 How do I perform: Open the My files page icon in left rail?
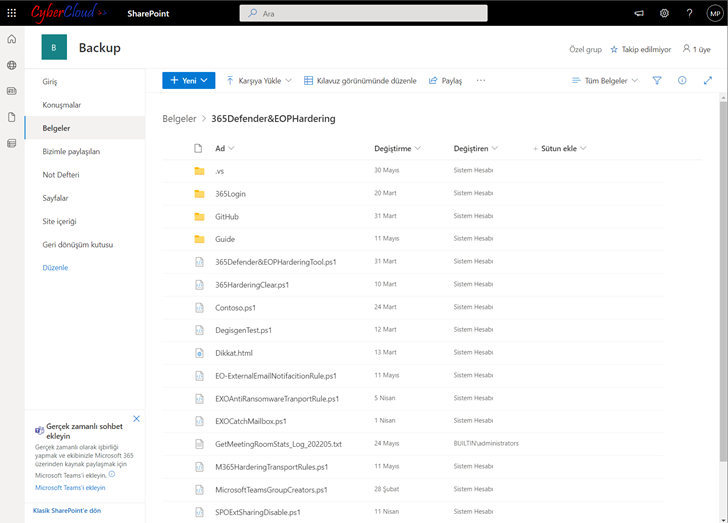coord(12,117)
